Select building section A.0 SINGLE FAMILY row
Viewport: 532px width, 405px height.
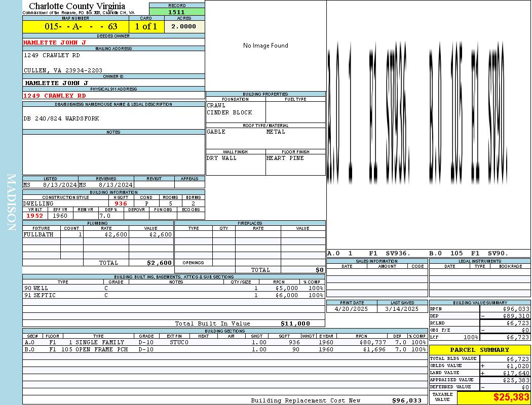(225, 342)
